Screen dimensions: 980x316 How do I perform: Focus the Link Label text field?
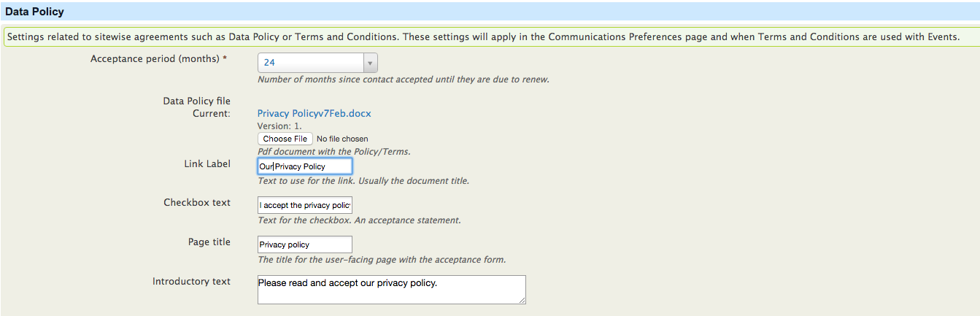[305, 166]
